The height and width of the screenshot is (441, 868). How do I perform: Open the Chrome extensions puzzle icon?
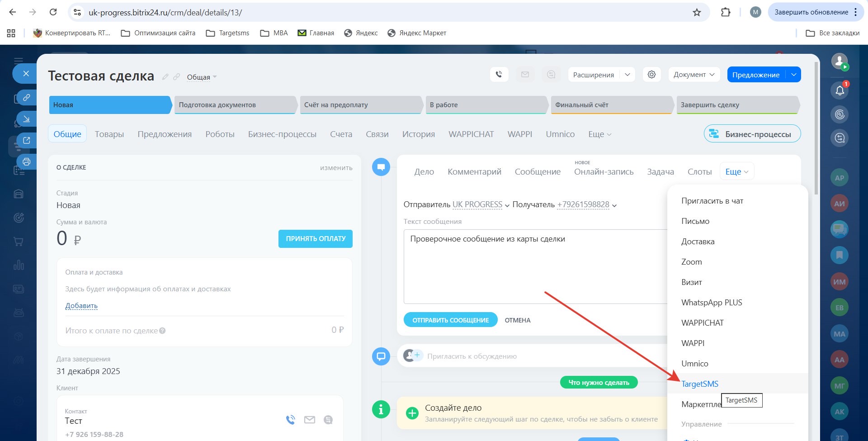726,12
